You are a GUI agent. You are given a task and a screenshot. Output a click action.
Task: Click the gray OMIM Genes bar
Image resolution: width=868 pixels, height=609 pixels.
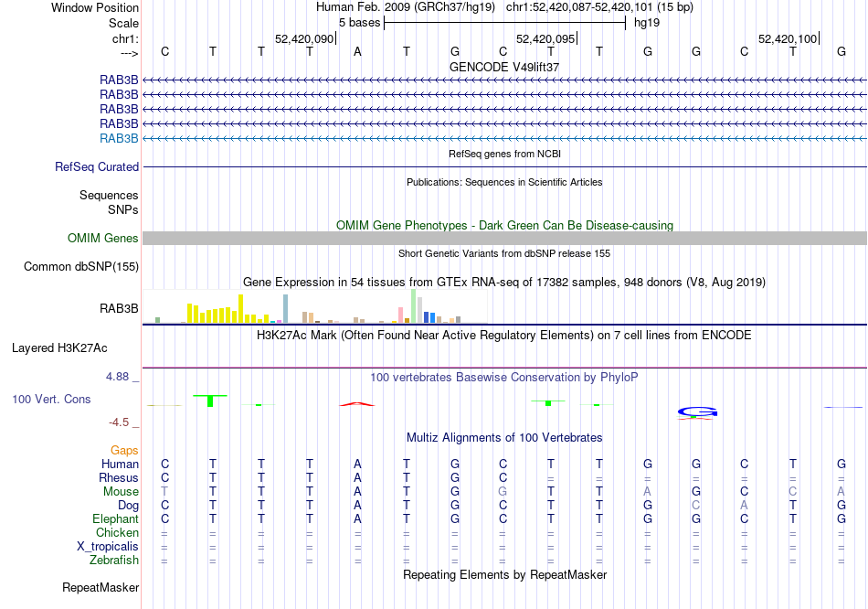point(504,239)
